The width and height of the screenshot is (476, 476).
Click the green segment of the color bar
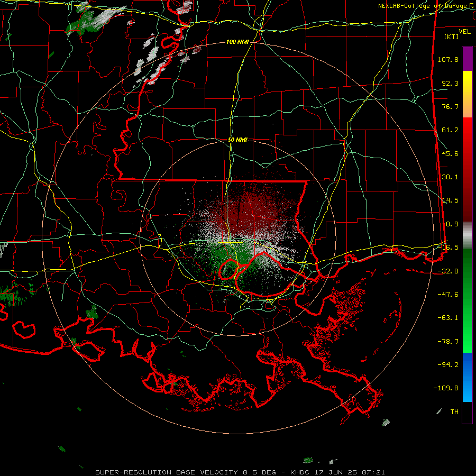pos(467,300)
